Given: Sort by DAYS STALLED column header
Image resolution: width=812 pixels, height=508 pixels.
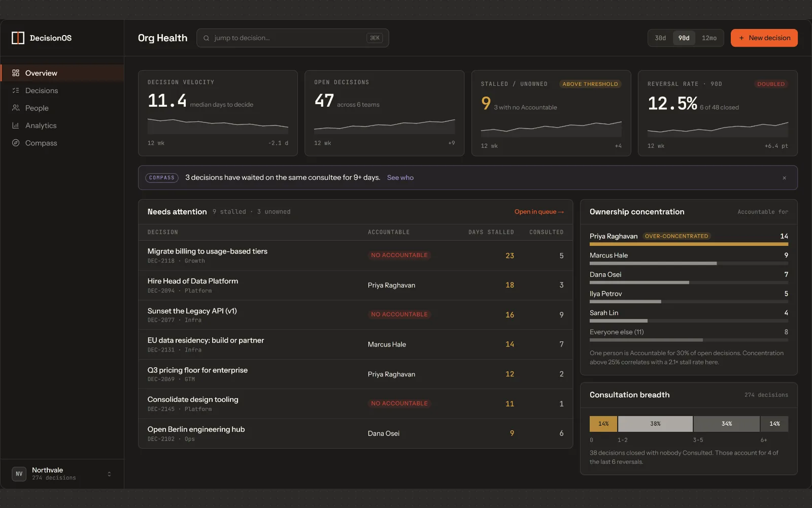Looking at the screenshot, I should (491, 232).
